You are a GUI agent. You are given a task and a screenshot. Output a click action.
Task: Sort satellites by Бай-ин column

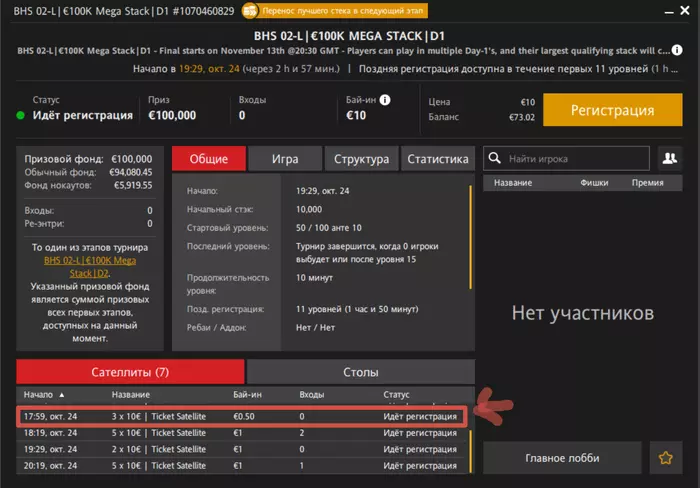click(x=247, y=395)
